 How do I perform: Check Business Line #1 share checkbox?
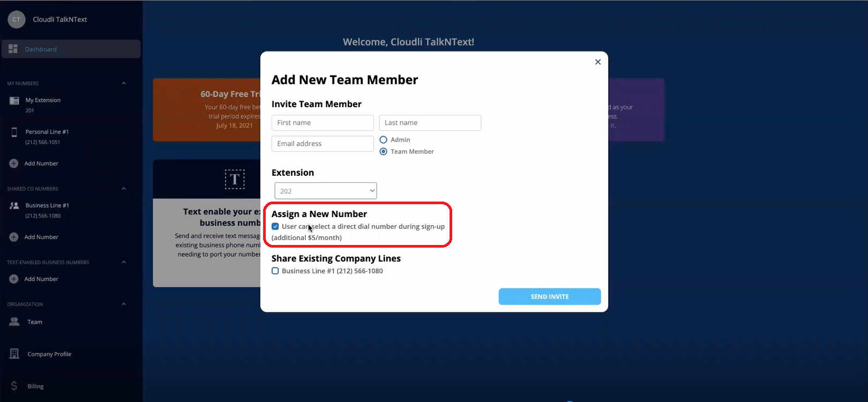click(x=275, y=271)
